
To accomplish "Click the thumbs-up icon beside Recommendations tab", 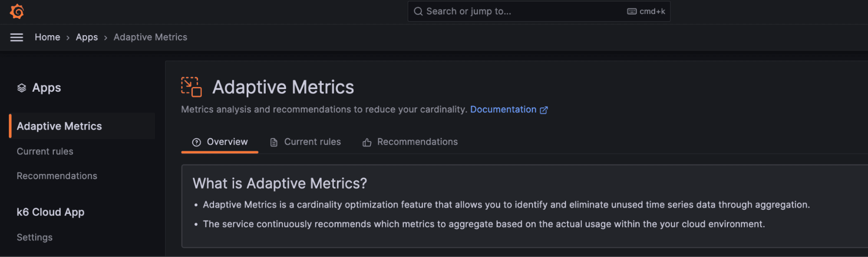I will pos(367,142).
